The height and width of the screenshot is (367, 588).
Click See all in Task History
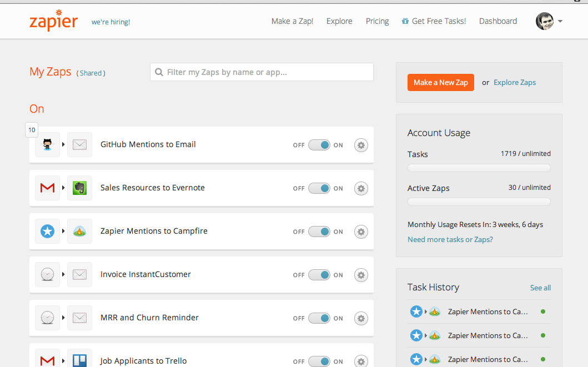540,288
